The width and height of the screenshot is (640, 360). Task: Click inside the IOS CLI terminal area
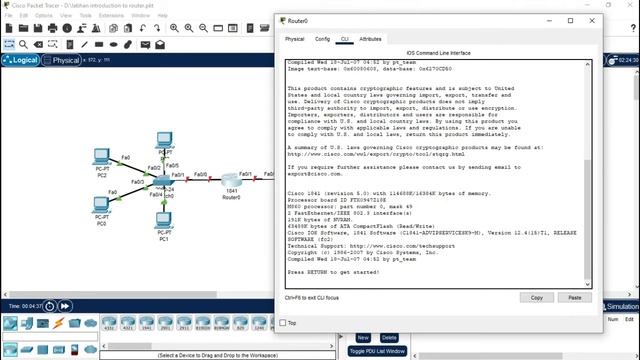pos(436,174)
